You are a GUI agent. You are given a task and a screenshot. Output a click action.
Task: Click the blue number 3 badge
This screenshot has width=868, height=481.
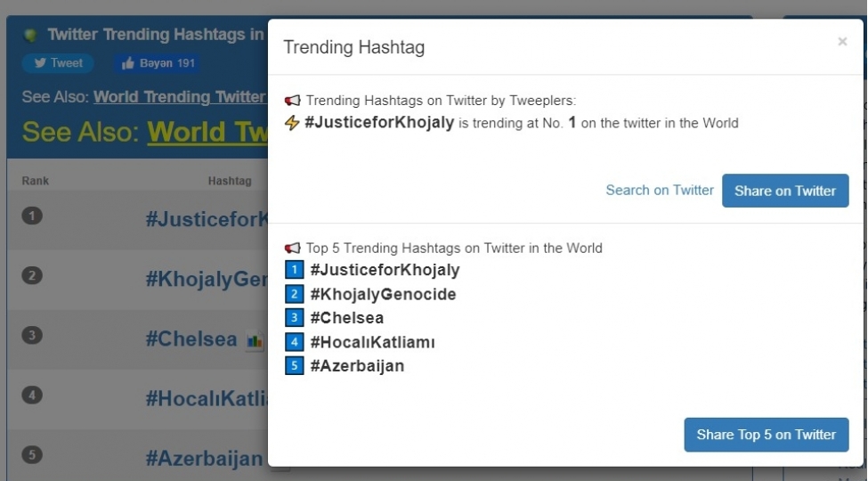click(x=295, y=317)
